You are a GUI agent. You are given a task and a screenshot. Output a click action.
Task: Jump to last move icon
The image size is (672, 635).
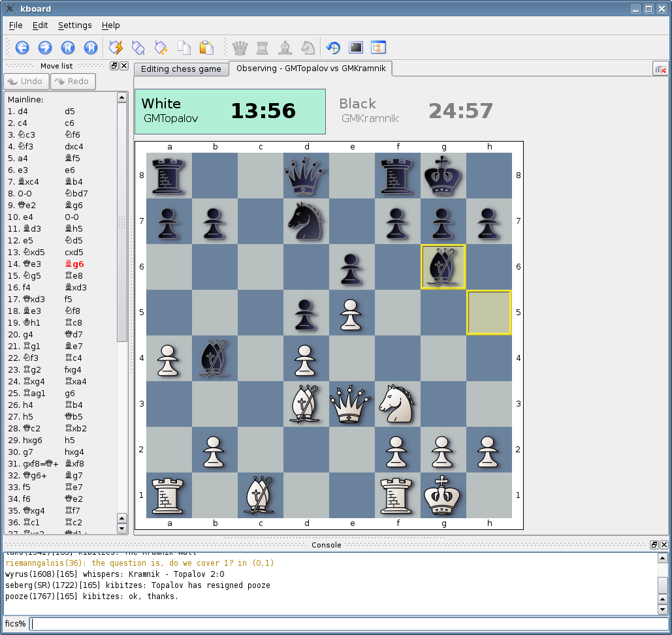91,48
